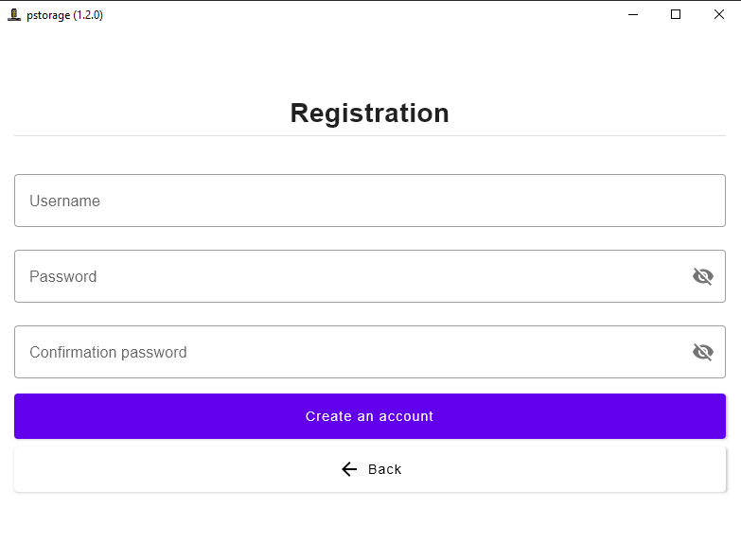Image resolution: width=741 pixels, height=560 pixels.
Task: Show the Password field's hidden text
Action: (x=702, y=276)
